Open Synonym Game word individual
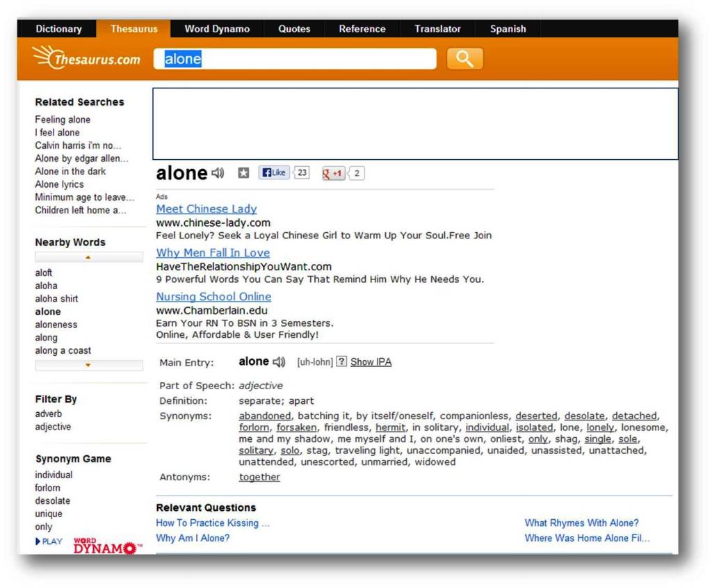Image resolution: width=712 pixels, height=588 pixels. click(x=54, y=475)
